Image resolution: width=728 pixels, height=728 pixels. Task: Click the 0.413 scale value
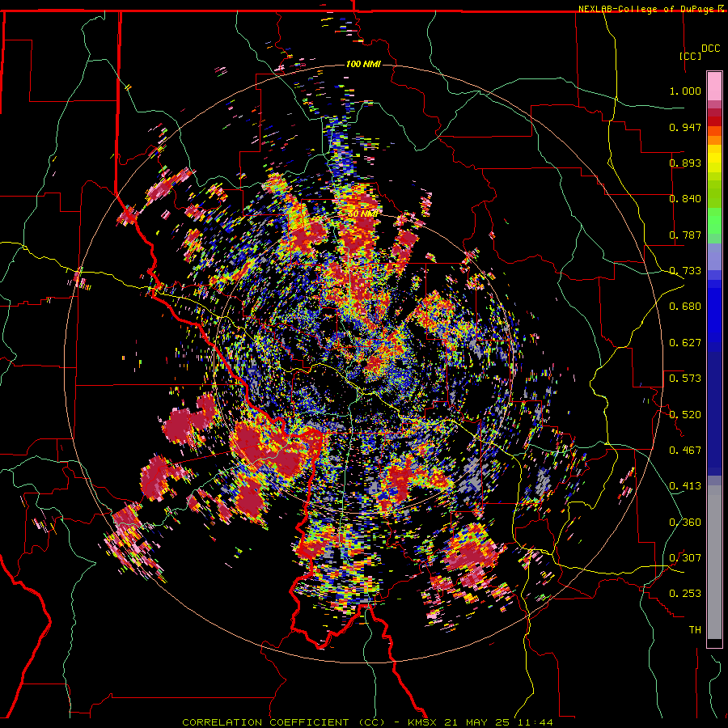point(685,486)
